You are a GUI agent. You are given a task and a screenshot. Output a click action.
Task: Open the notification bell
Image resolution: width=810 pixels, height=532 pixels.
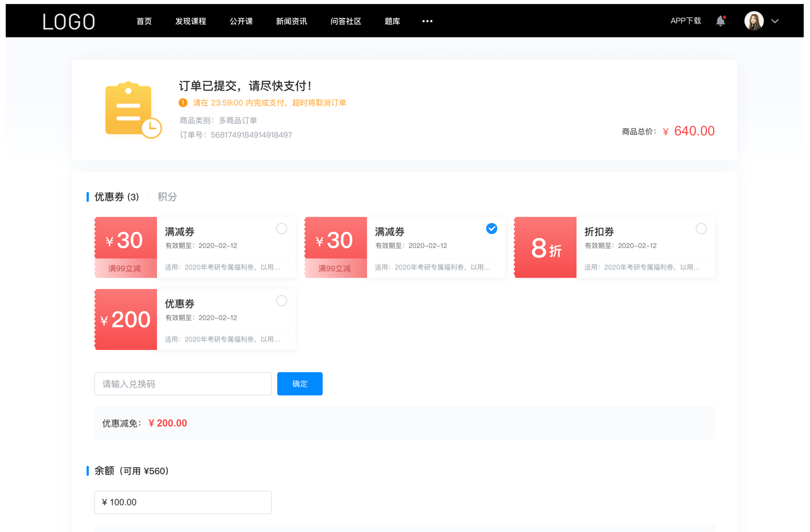click(x=720, y=20)
